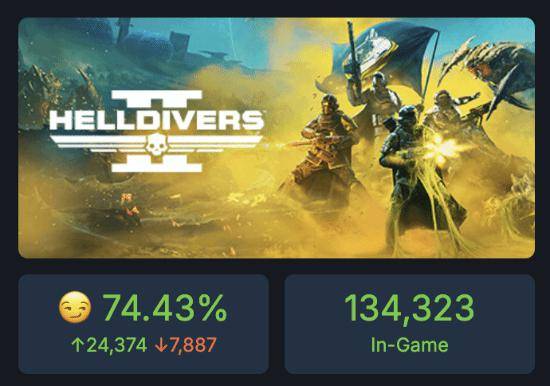The width and height of the screenshot is (550, 386).
Task: Click the 74.43% rating value
Action: pyautogui.click(x=165, y=308)
